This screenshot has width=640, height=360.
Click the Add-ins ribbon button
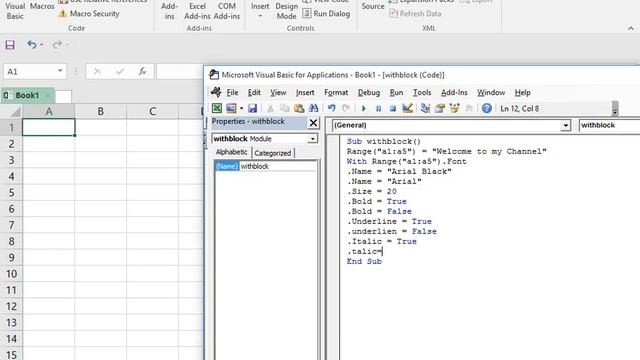tap(169, 11)
